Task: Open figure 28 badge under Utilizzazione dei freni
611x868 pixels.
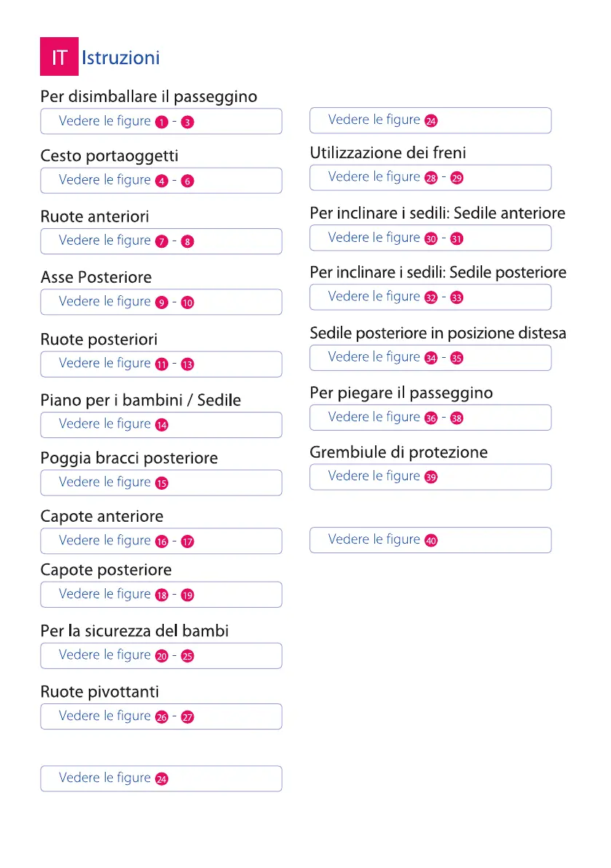Action: point(431,178)
